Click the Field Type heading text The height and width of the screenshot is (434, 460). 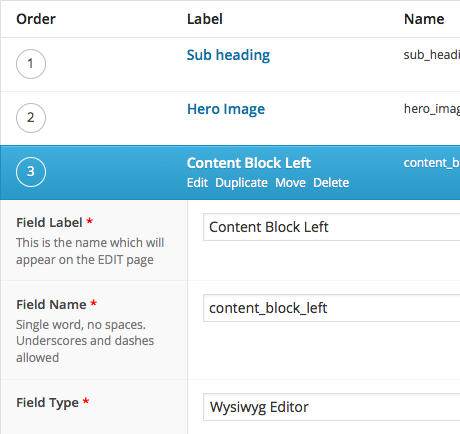point(48,403)
